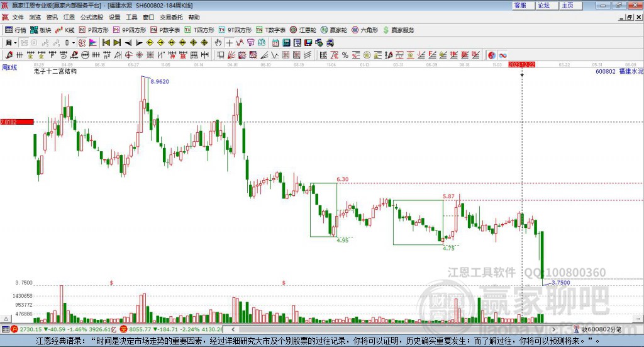Select the Gann fan lines tool

click(231, 55)
